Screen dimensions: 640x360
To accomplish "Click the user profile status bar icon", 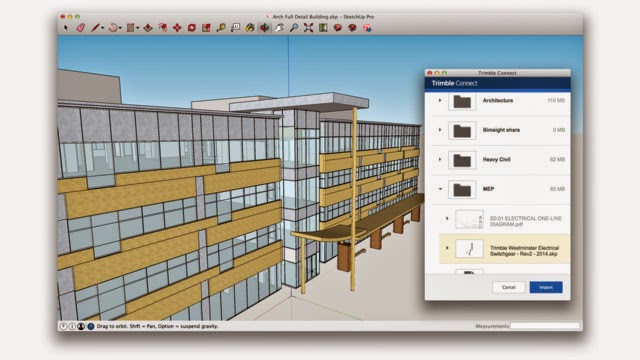I will (81, 326).
